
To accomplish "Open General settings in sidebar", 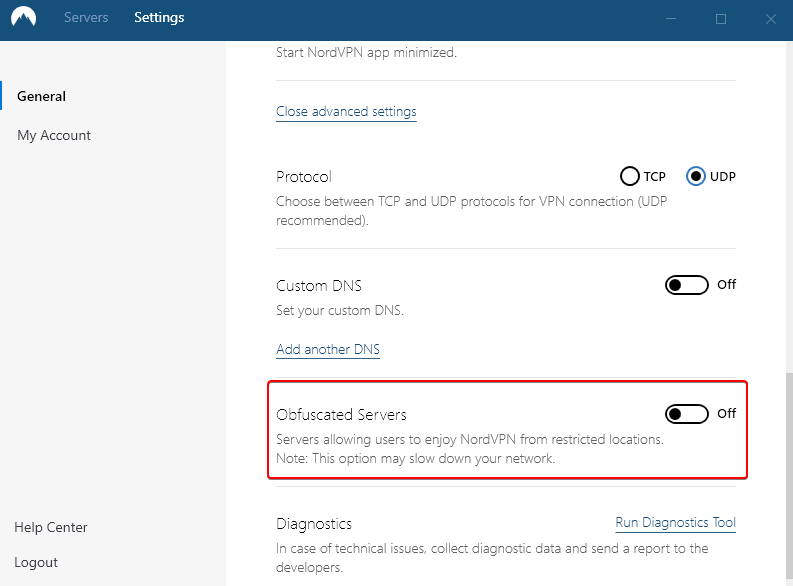I will [41, 96].
